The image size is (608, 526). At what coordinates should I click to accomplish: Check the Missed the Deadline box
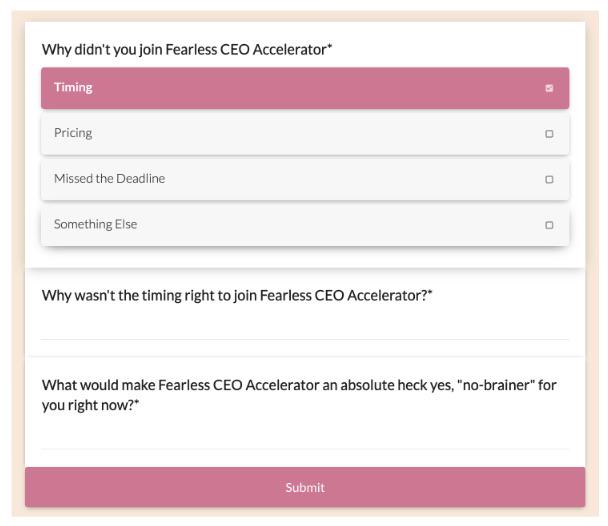point(549,180)
